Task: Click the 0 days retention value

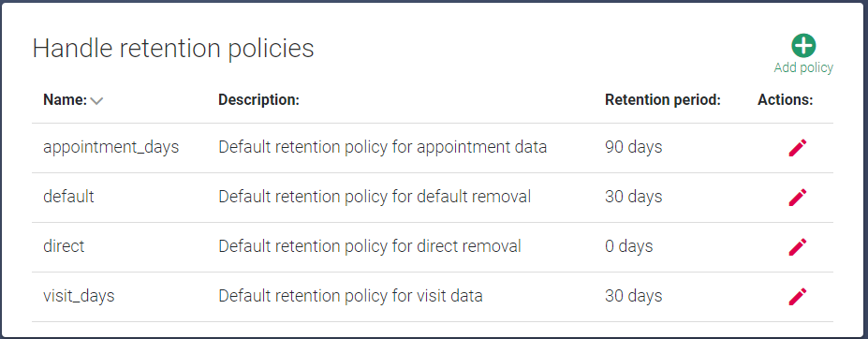Action: (629, 246)
